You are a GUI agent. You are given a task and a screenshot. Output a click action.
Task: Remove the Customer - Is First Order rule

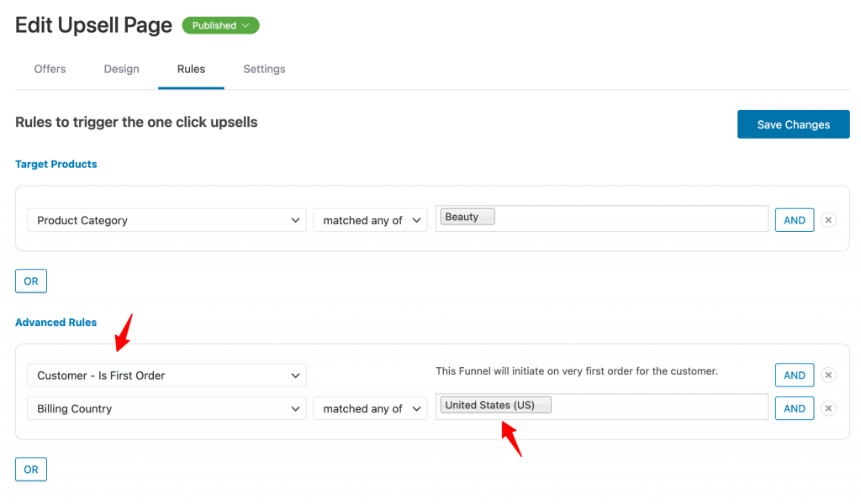pos(828,375)
